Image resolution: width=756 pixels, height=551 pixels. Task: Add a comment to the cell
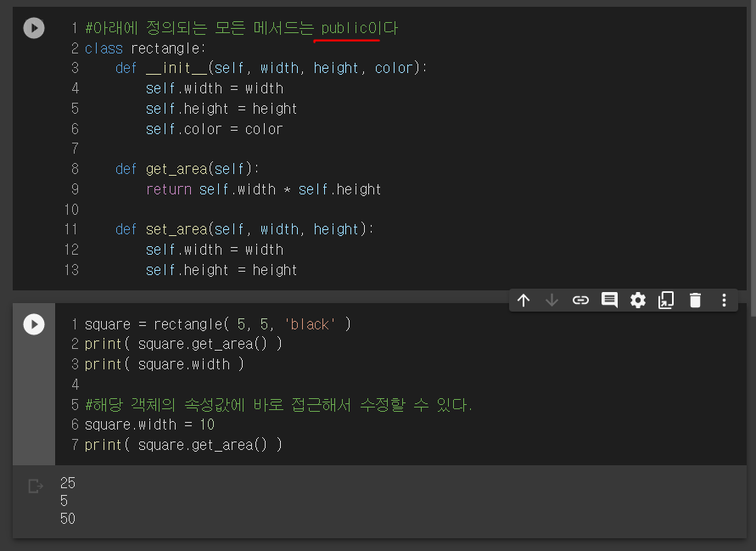[x=609, y=300]
